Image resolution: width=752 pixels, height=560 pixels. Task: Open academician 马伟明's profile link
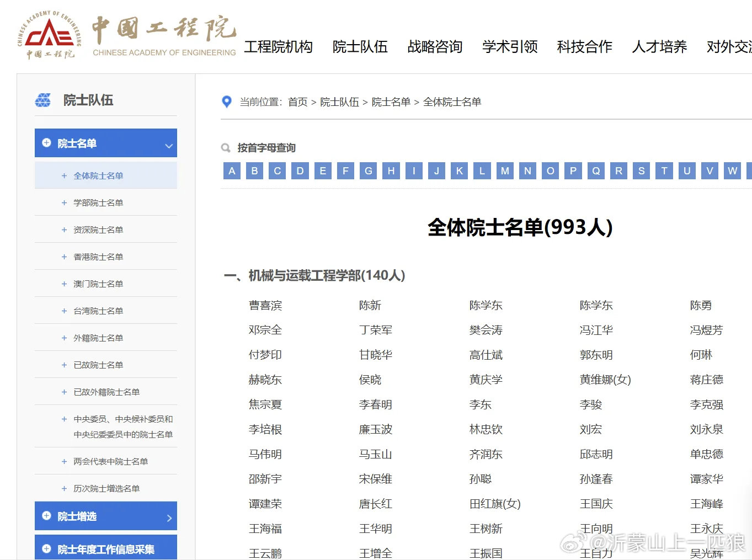pyautogui.click(x=265, y=455)
